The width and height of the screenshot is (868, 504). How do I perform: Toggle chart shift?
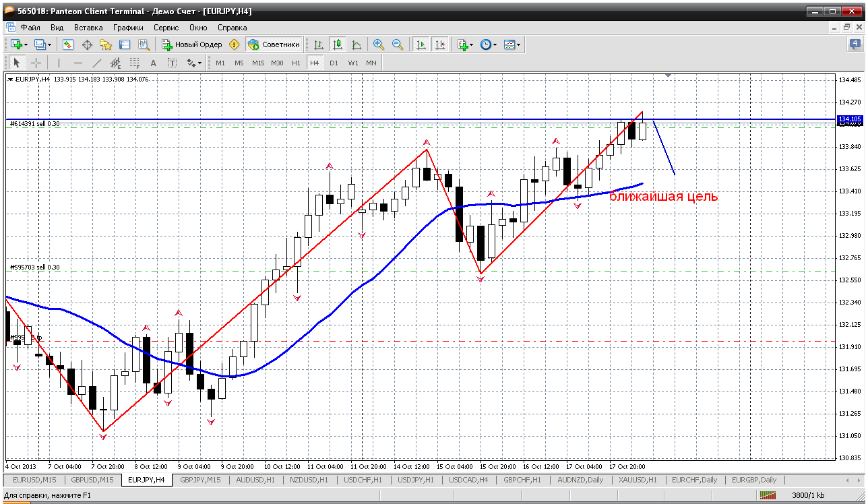(x=440, y=44)
